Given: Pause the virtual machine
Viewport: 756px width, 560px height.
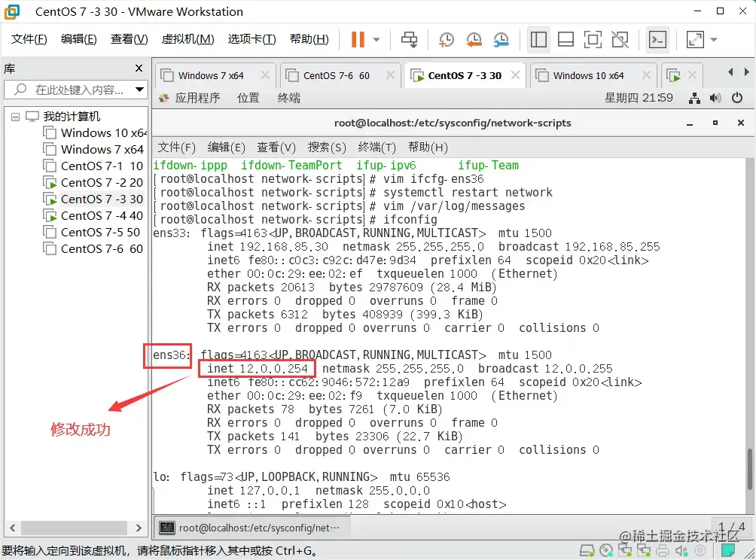Looking at the screenshot, I should (x=358, y=40).
